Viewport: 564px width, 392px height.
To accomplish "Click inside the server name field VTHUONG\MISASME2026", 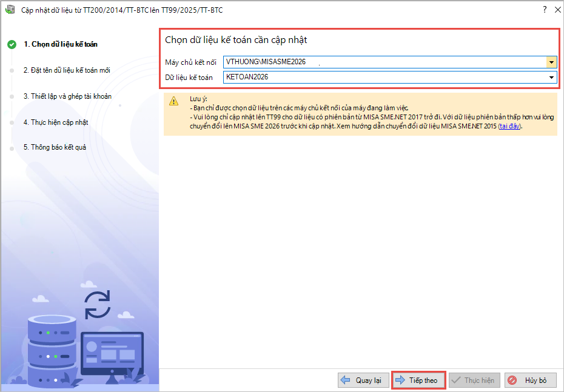I will pyautogui.click(x=382, y=62).
